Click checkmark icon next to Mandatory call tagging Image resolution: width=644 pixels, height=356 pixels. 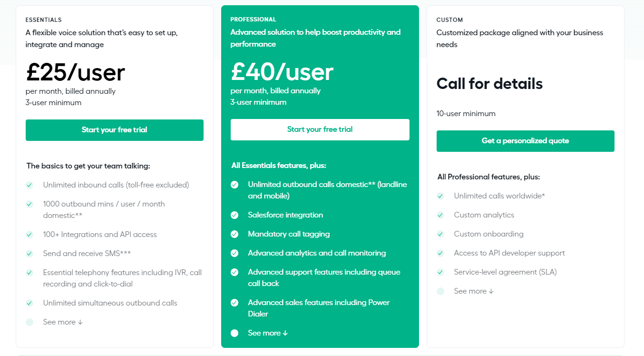[x=234, y=234]
